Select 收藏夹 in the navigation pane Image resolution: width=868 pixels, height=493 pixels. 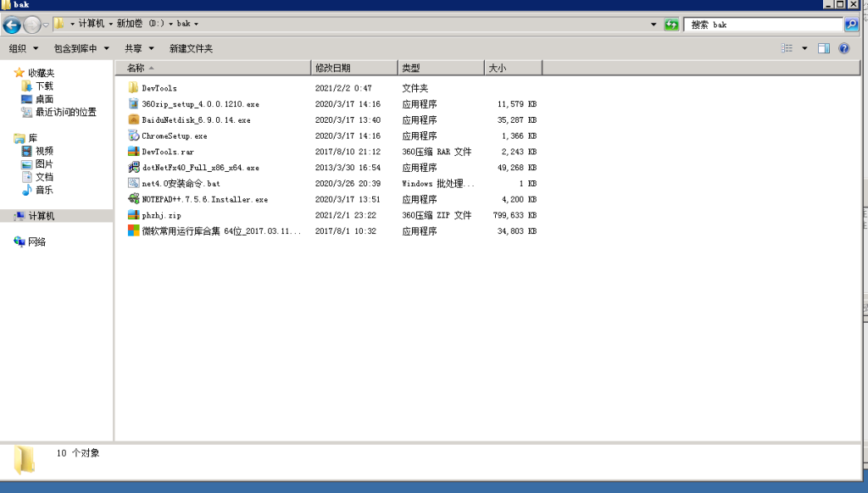point(41,73)
